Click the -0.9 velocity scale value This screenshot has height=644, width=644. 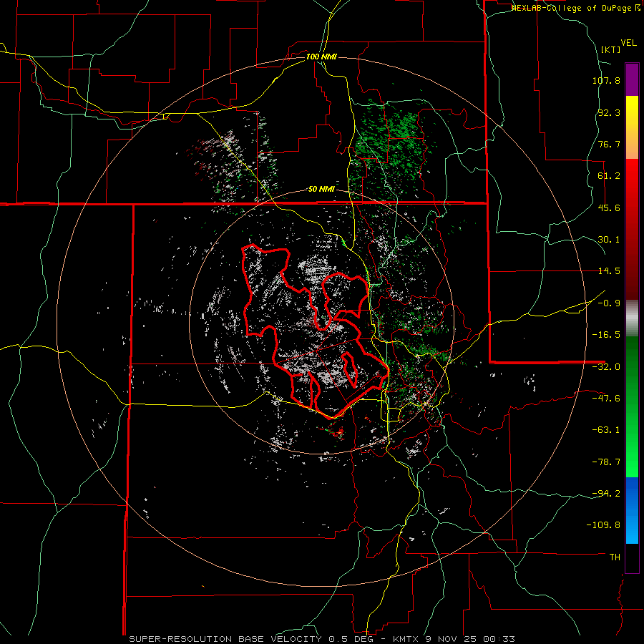609,303
